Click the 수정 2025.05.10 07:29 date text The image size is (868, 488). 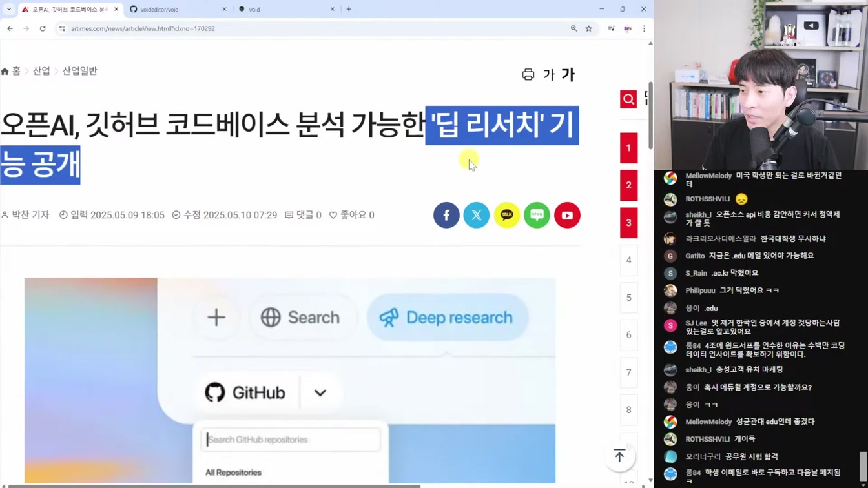click(x=224, y=215)
